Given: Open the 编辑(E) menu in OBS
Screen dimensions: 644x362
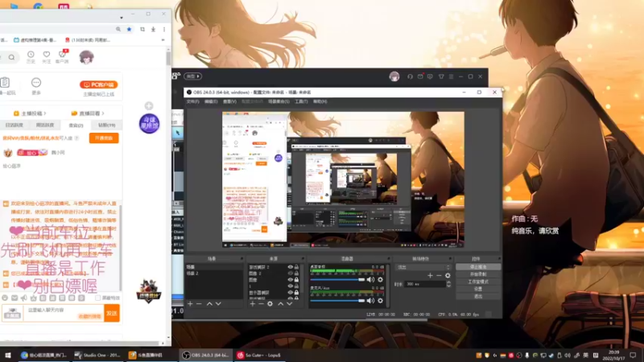Looking at the screenshot, I should tap(211, 101).
